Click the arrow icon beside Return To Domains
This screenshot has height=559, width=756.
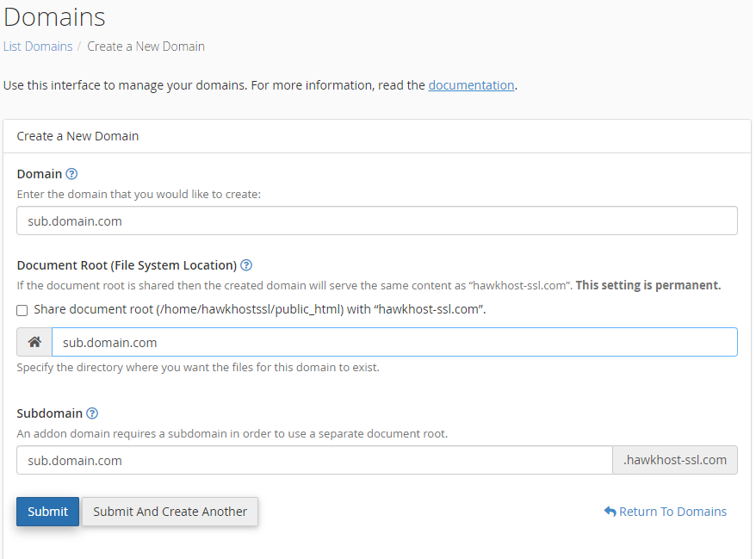(610, 512)
